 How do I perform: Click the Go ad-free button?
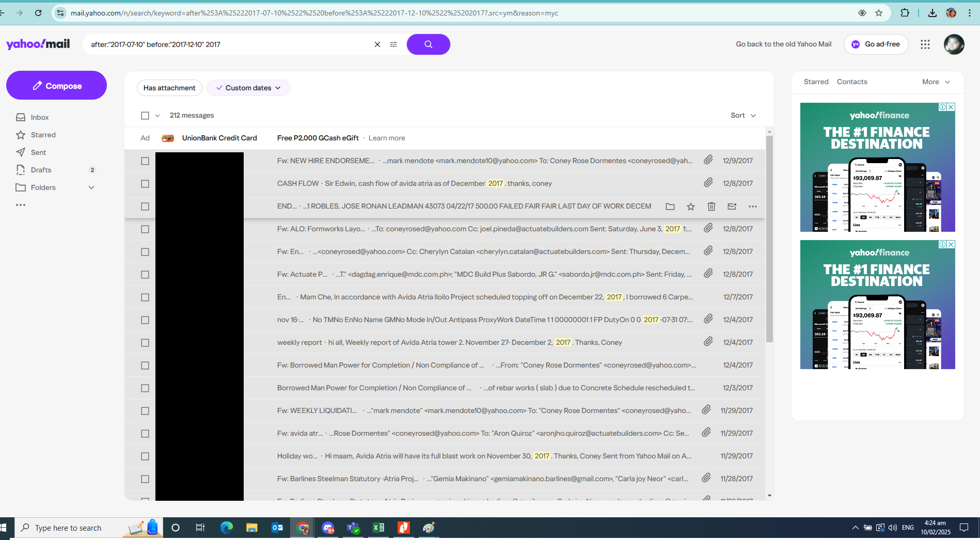(876, 44)
